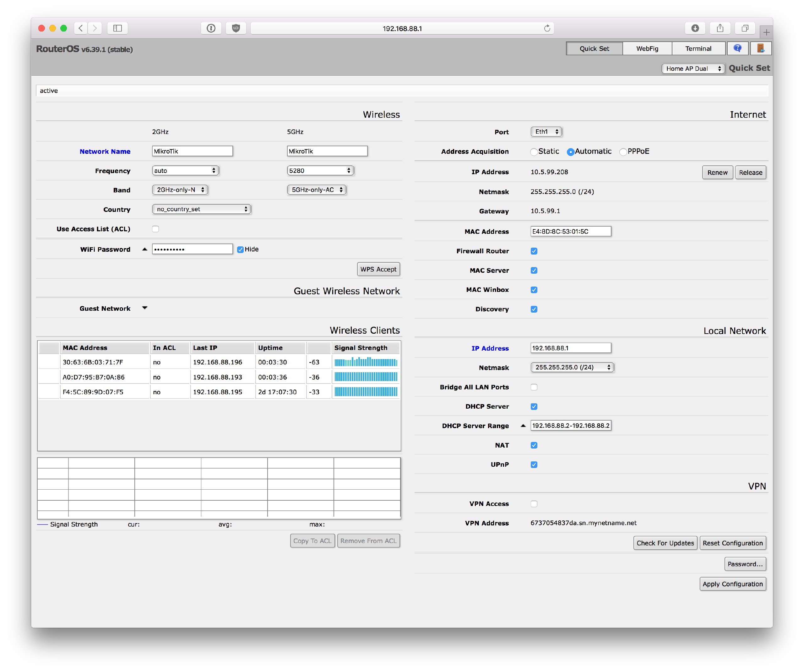Open the Terminal tab

point(698,49)
